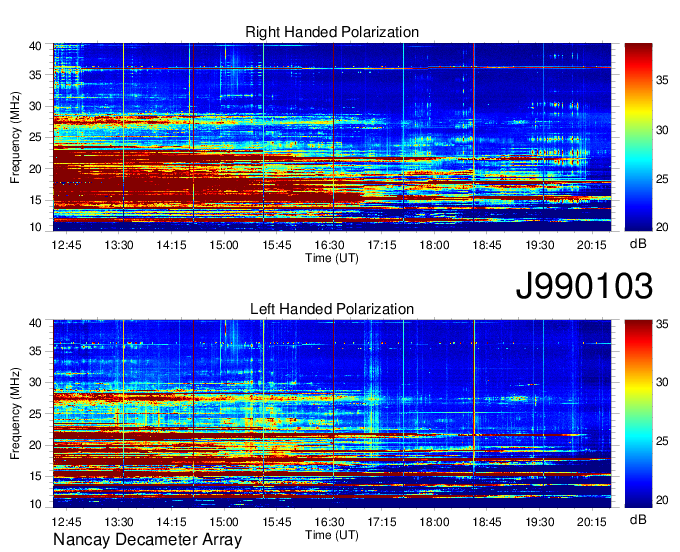Click 19:30 tick on Left Handed time axis
680x552 pixels.
(x=539, y=522)
